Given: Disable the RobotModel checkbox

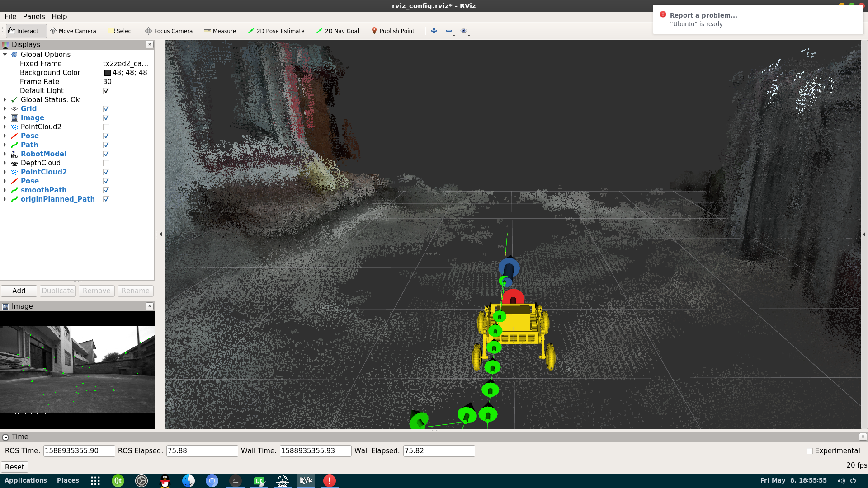Looking at the screenshot, I should point(106,154).
